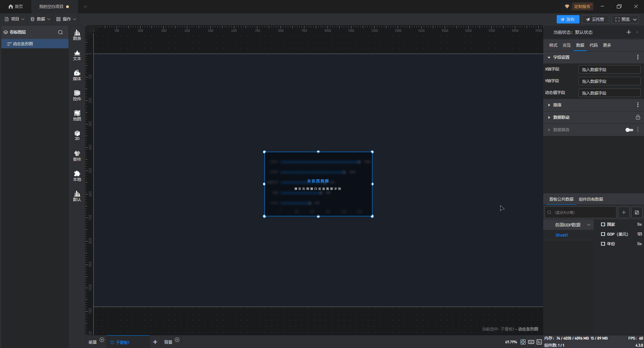Click the lock icon beside 数据联动
644x348 pixels.
tap(638, 117)
